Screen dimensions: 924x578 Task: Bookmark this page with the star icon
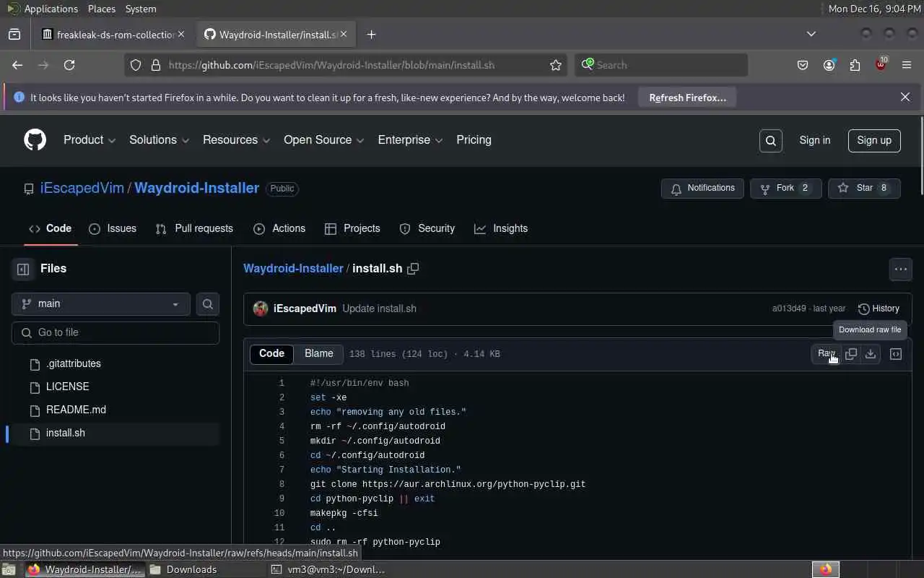pyautogui.click(x=556, y=65)
